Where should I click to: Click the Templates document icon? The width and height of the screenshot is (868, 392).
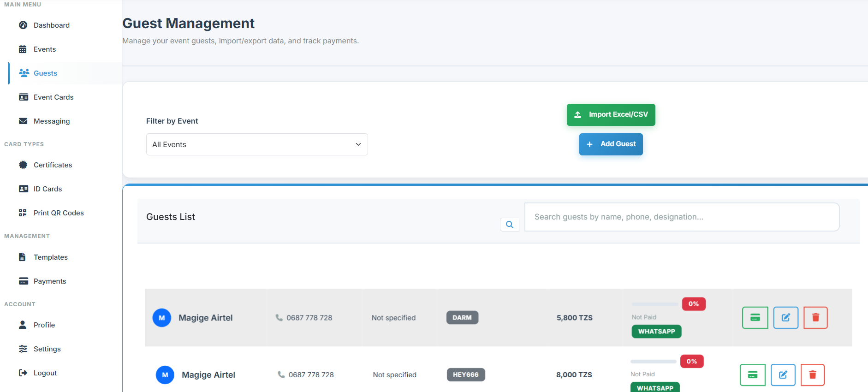coord(22,257)
